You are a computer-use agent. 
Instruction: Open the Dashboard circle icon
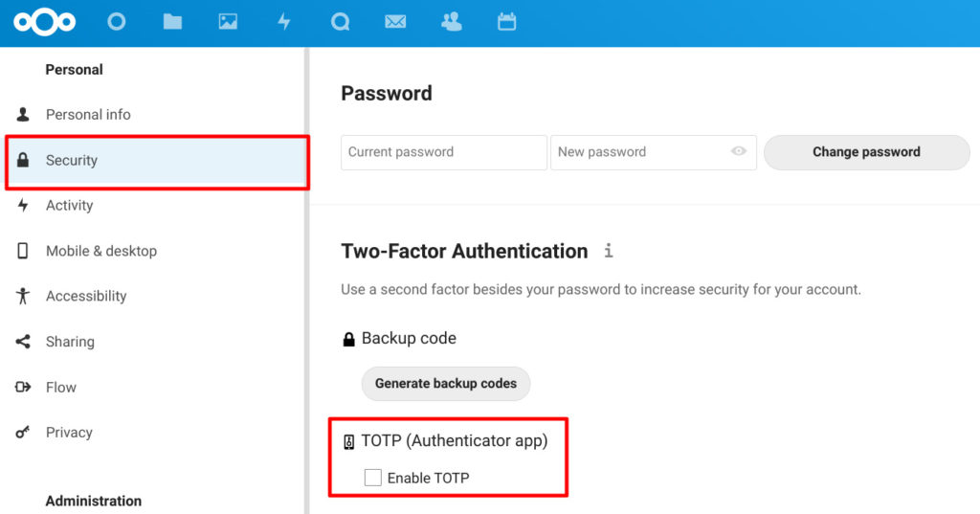(x=116, y=22)
